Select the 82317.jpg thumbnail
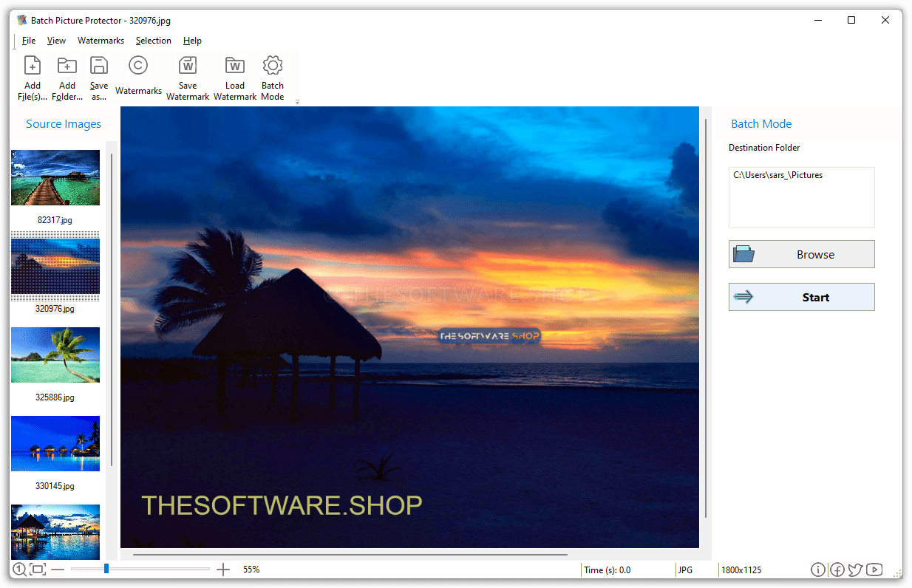 point(55,178)
